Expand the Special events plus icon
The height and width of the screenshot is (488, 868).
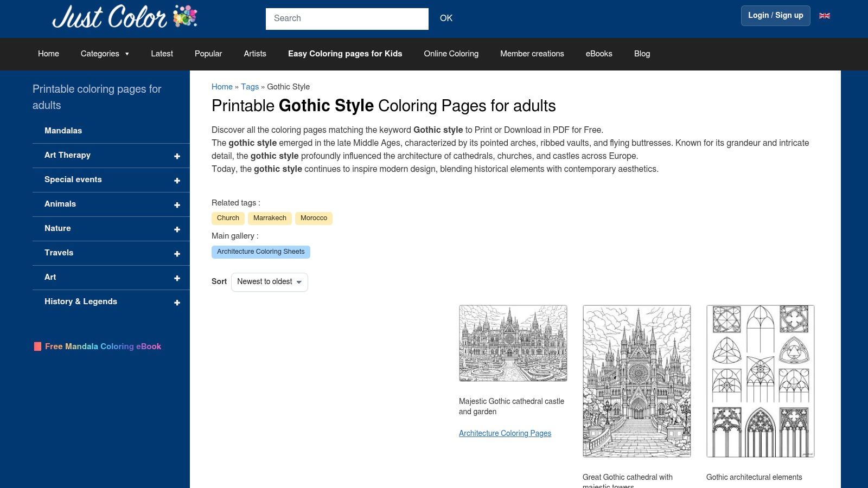[x=177, y=181]
